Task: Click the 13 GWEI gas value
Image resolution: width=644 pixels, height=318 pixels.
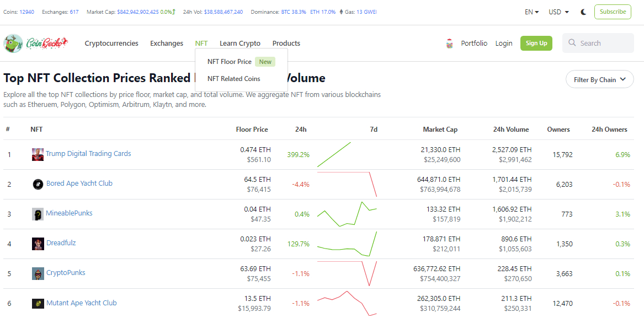Action: (x=367, y=12)
